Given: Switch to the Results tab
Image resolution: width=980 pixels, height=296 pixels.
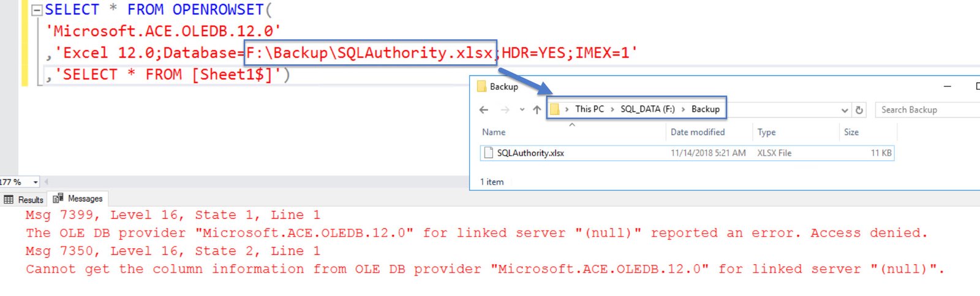Looking at the screenshot, I should pyautogui.click(x=24, y=199).
